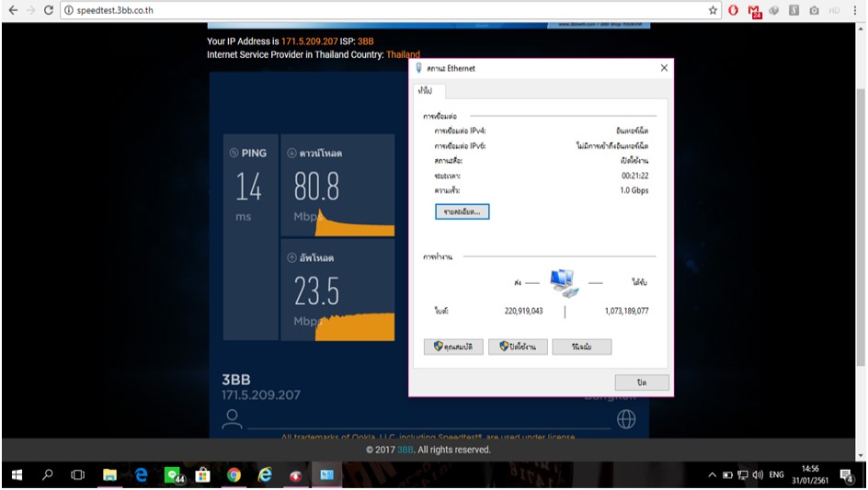Click the PING result panel
This screenshot has width=868, height=490.
(x=251, y=237)
